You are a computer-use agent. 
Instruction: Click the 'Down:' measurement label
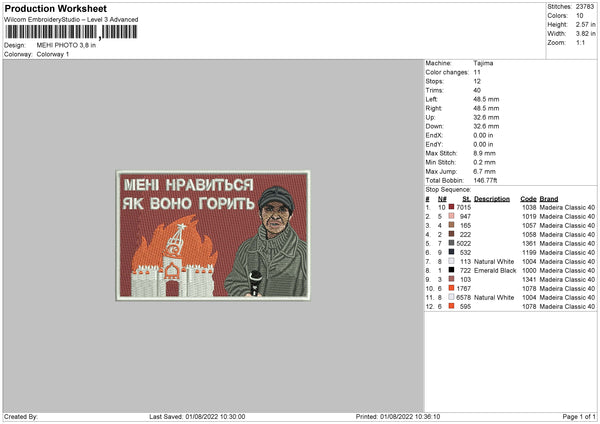click(x=434, y=126)
